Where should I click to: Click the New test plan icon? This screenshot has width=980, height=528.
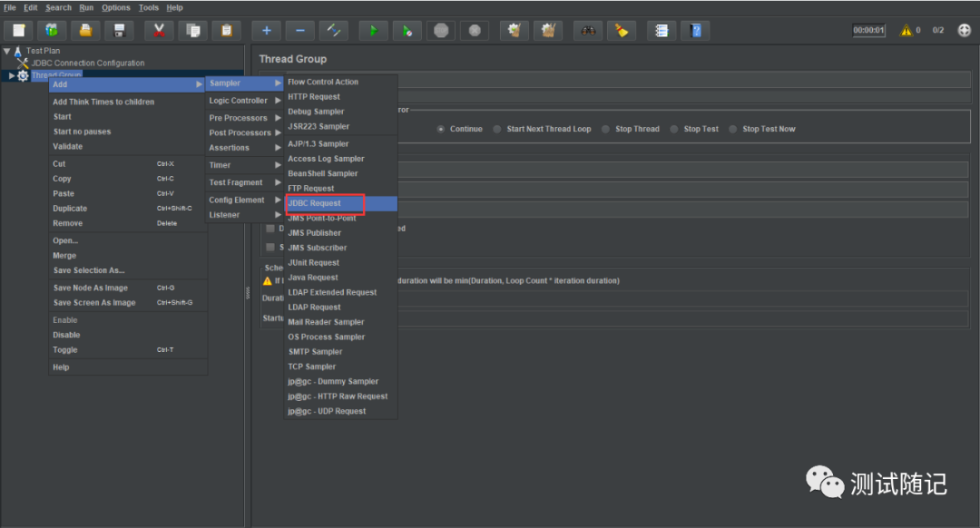click(x=19, y=30)
